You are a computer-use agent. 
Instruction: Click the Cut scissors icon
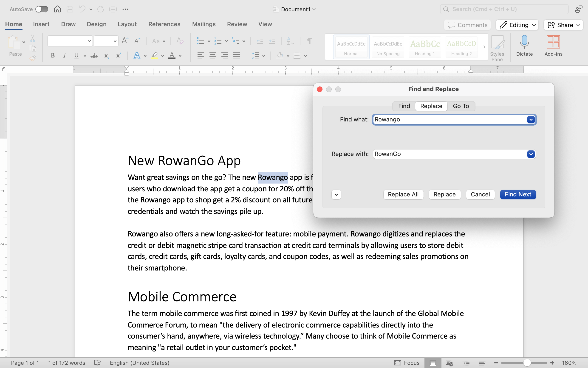tap(33, 38)
